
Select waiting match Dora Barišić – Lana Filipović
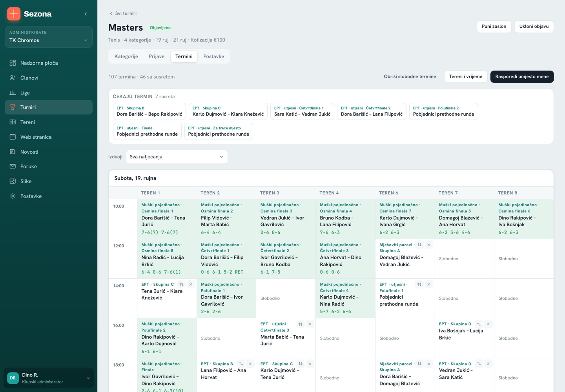[x=372, y=111]
